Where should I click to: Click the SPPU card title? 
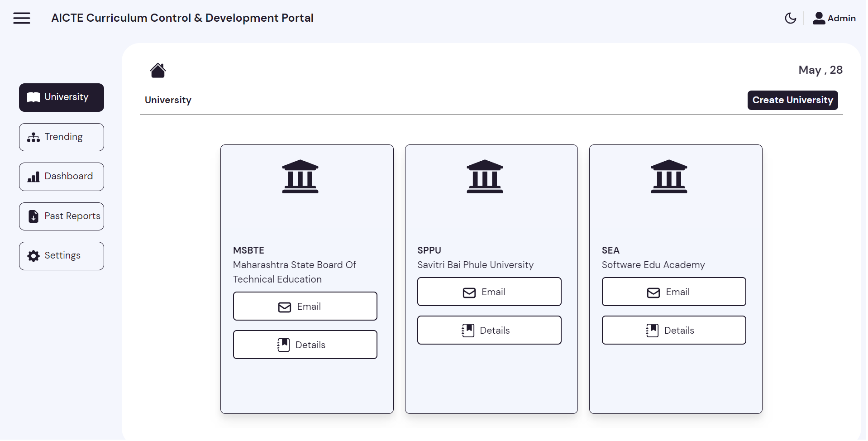pos(429,250)
